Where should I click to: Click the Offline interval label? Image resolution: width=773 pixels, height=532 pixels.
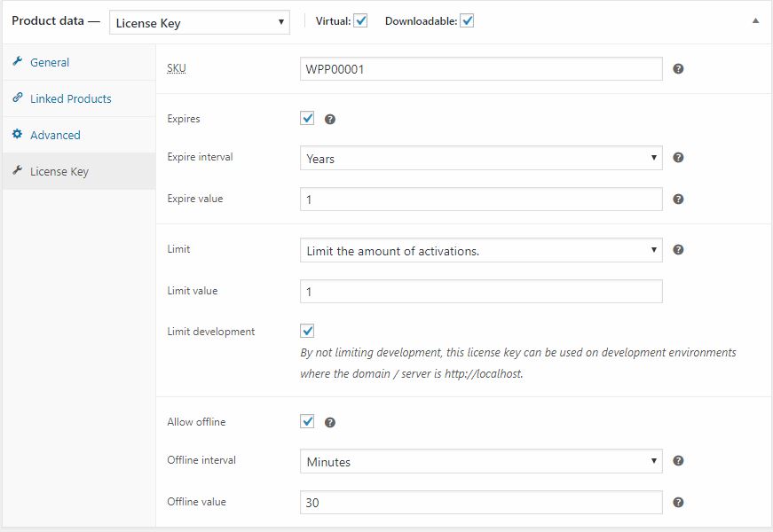point(201,460)
